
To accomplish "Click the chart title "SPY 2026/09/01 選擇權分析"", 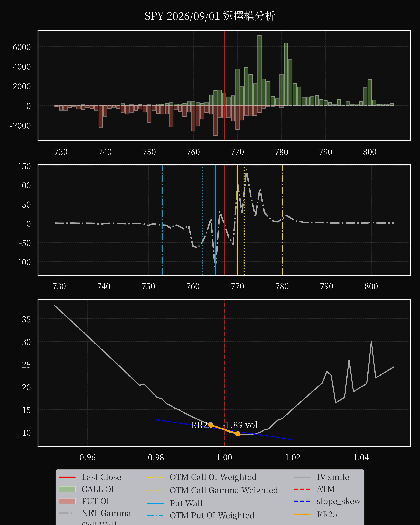I will click(x=210, y=16).
